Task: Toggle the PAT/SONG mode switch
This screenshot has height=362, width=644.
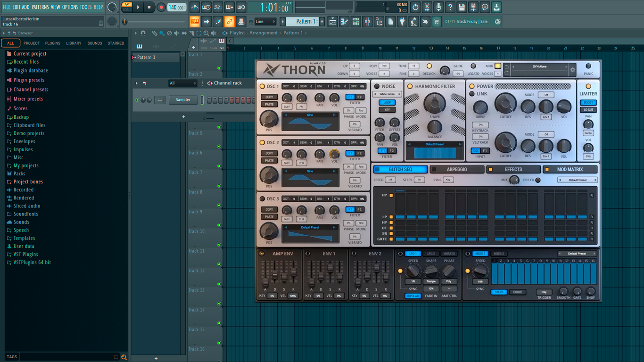Action: click(127, 7)
